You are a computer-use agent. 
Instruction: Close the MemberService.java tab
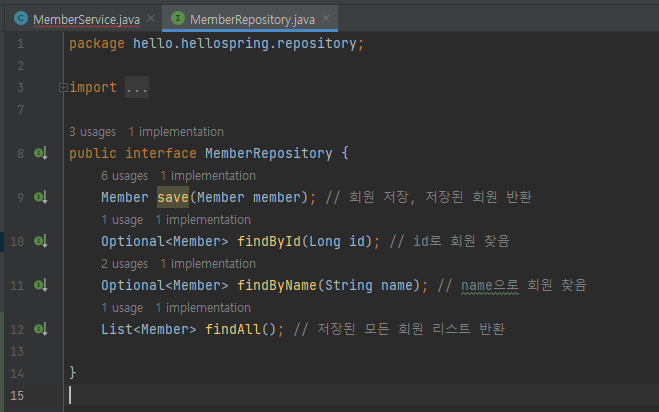[x=151, y=18]
